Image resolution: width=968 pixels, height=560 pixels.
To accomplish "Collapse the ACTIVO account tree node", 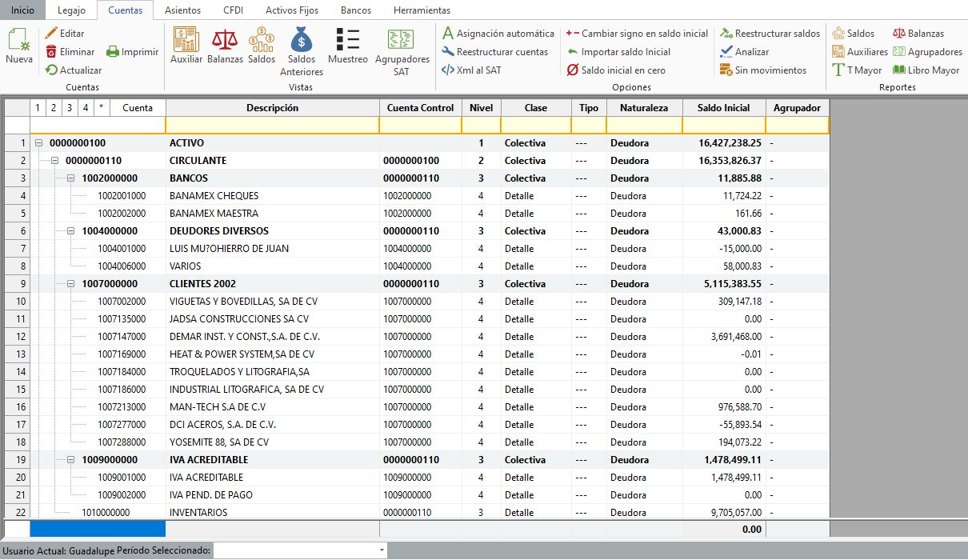I will click(38, 143).
